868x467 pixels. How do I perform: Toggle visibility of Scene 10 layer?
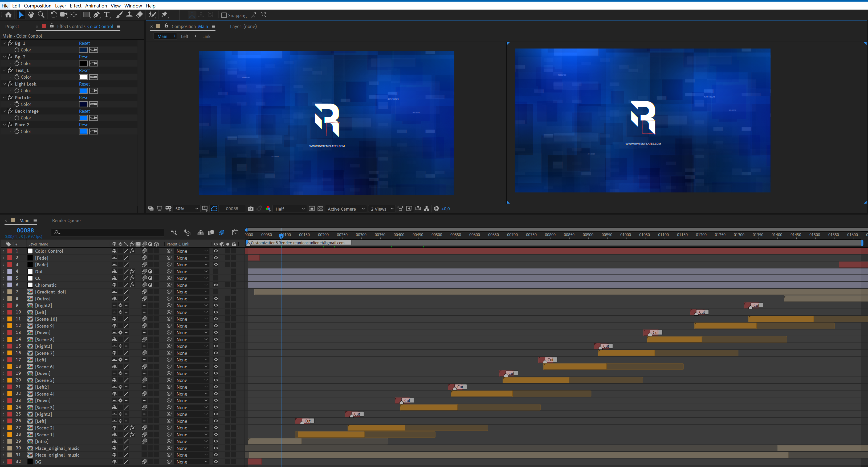[x=216, y=319]
